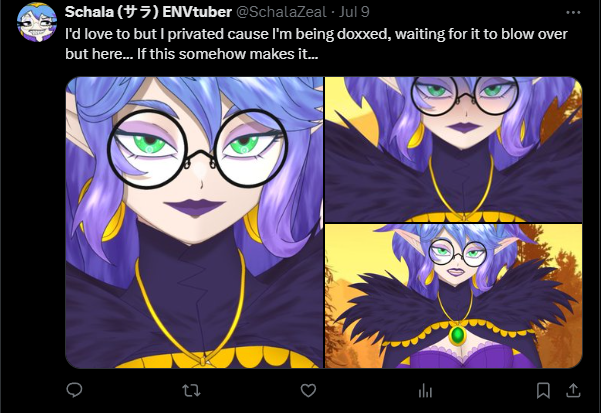This screenshot has width=601, height=413.
Task: Click the reply speech bubble icon
Action: click(x=74, y=390)
